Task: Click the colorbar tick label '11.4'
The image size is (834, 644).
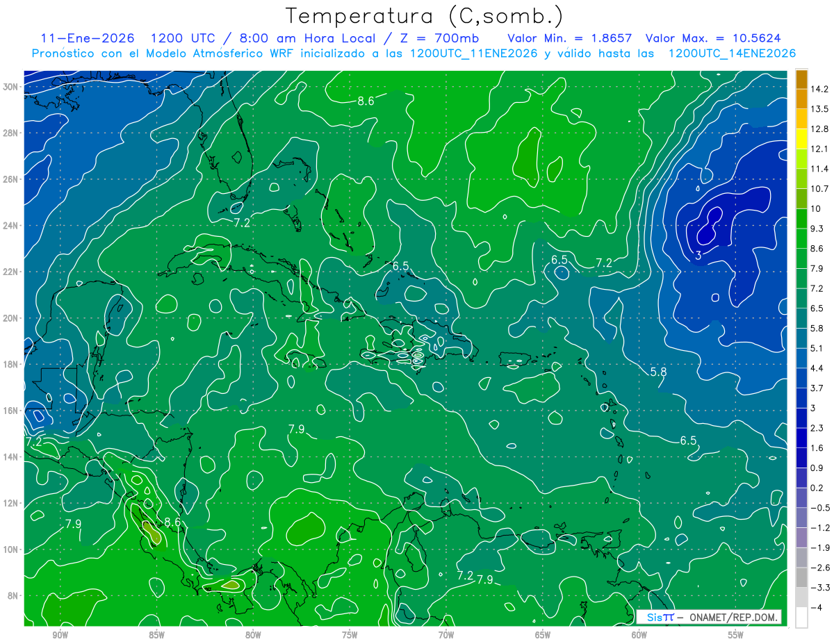Action: [x=820, y=169]
